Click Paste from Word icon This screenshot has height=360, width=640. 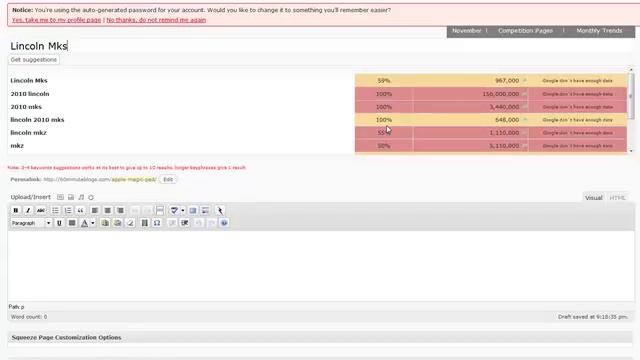tap(118, 223)
